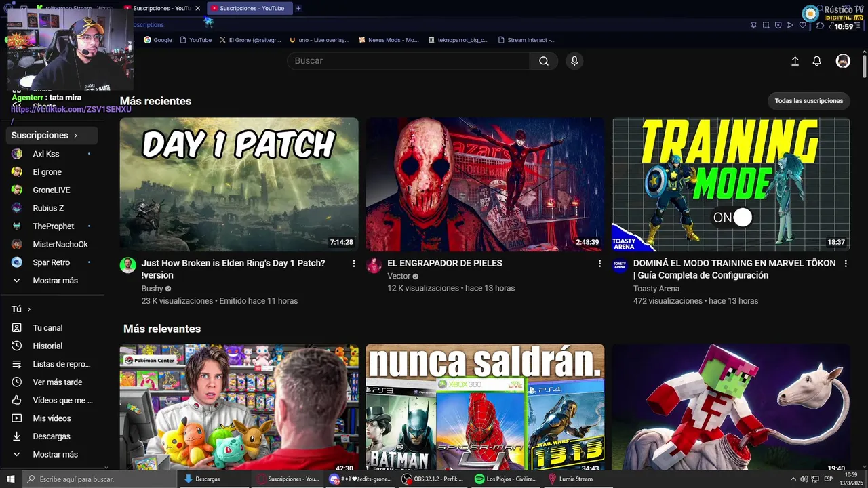Open the account avatar menu
The height and width of the screenshot is (488, 868).
(843, 61)
